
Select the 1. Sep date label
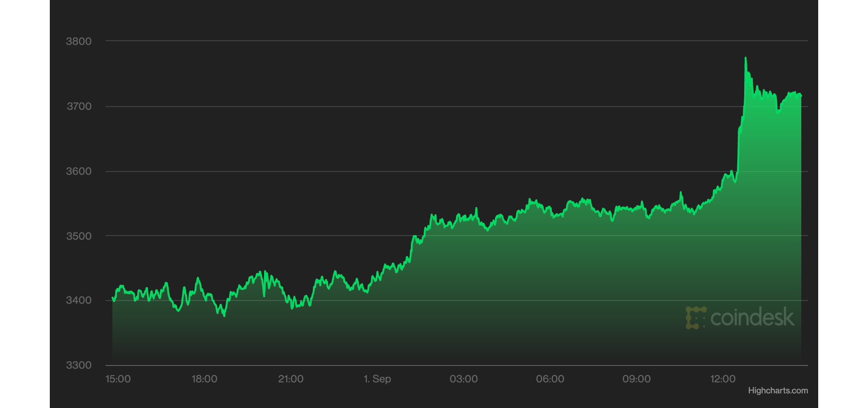pos(377,379)
